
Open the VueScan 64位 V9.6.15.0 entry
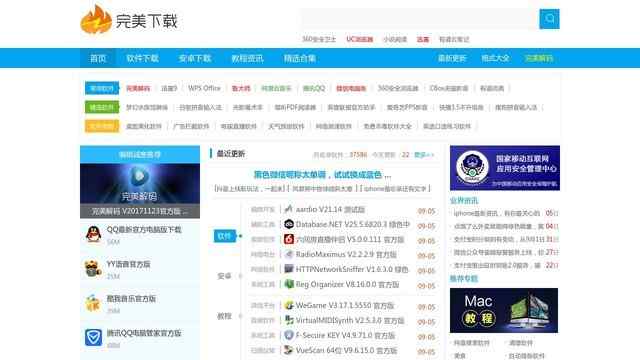[x=346, y=351]
